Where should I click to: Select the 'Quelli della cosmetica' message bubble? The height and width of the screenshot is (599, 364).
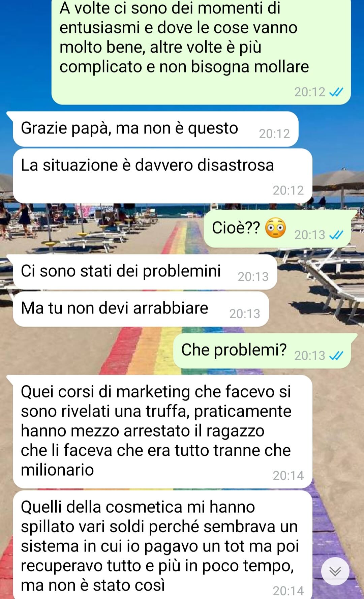point(162,545)
